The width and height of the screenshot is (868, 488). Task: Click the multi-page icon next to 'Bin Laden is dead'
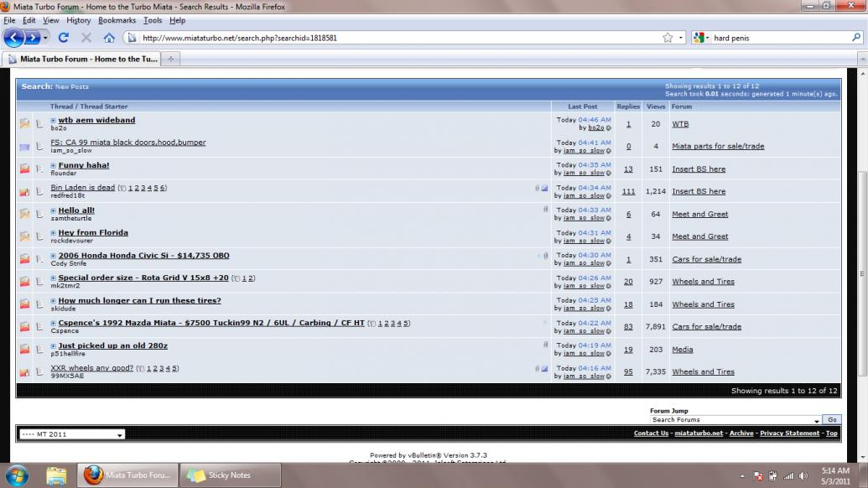122,188
